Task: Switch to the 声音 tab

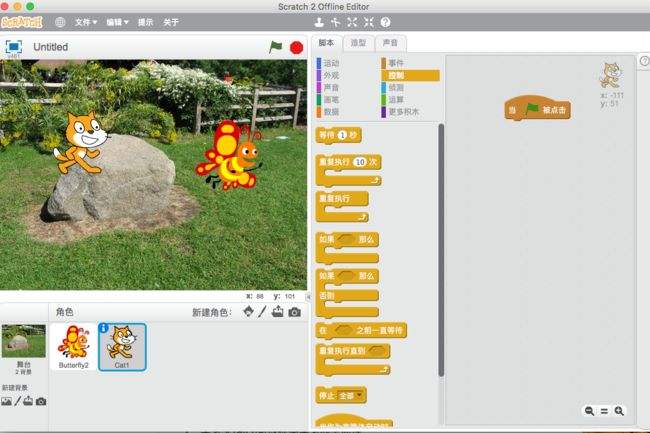Action: click(x=390, y=43)
